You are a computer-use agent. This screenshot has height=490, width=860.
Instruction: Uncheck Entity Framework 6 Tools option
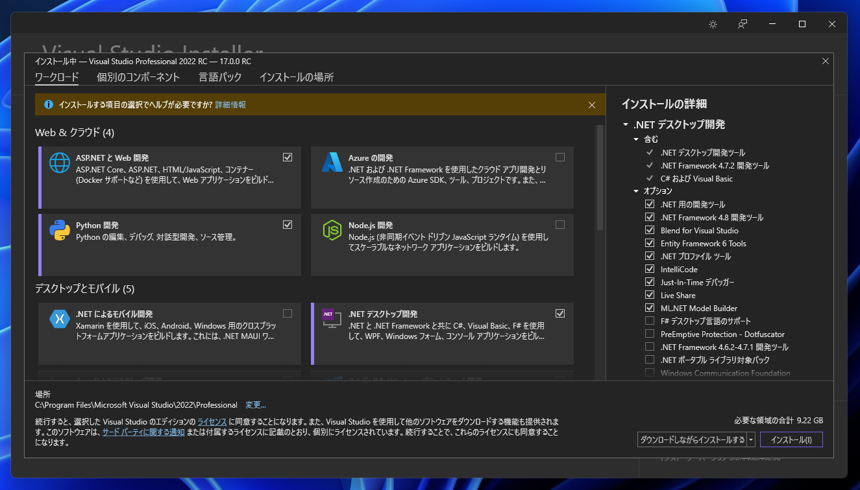(650, 243)
